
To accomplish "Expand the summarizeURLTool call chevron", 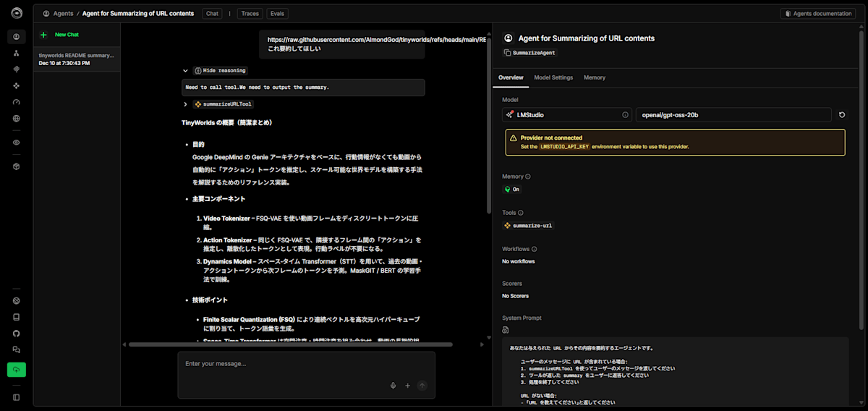I will pyautogui.click(x=185, y=104).
